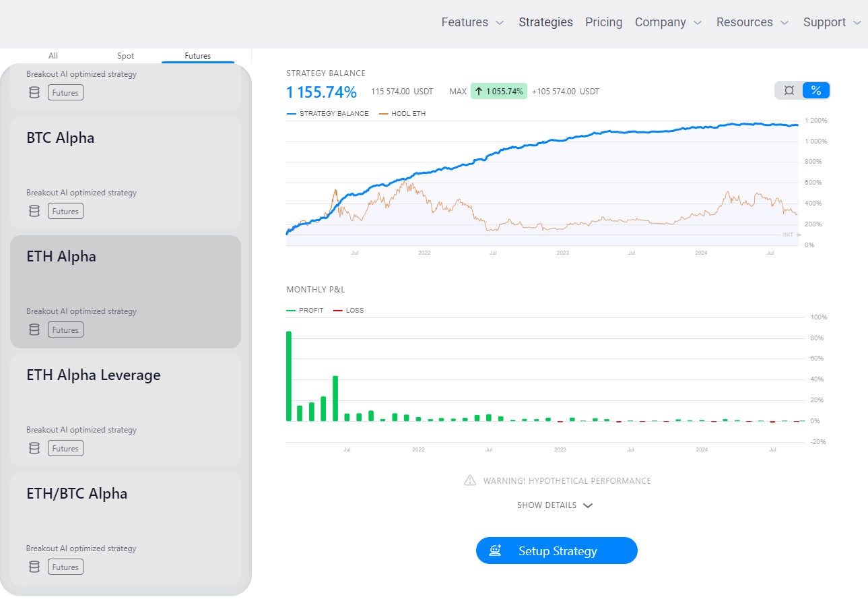Screen dimensions: 868x599
Task: Click coins icon on ETH/BTC Alpha card
Action: pyautogui.click(x=34, y=567)
